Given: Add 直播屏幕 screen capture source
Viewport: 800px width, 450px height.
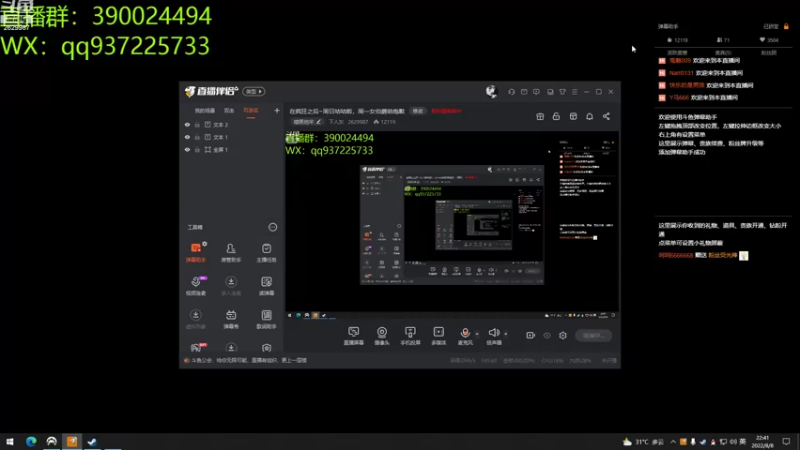Looking at the screenshot, I should click(x=354, y=336).
